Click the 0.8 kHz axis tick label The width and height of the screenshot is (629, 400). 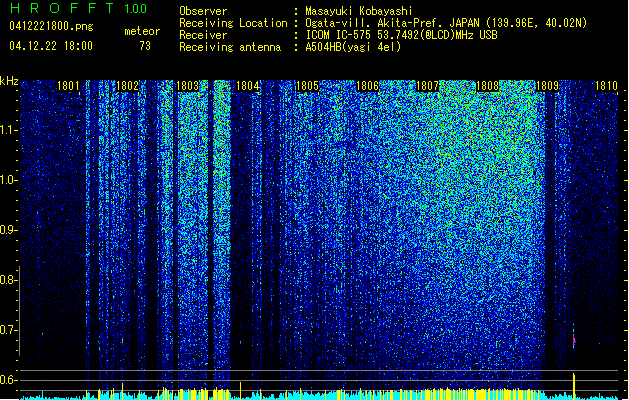(x=8, y=280)
